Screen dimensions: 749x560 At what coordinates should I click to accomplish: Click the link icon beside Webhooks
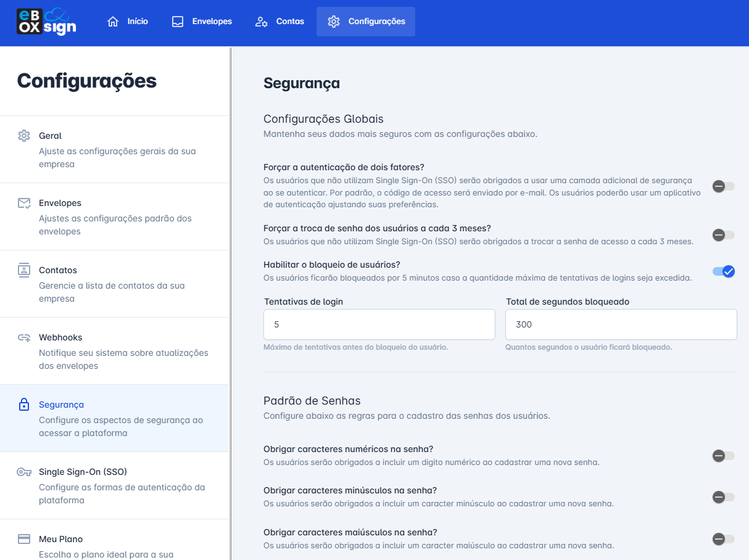[23, 337]
